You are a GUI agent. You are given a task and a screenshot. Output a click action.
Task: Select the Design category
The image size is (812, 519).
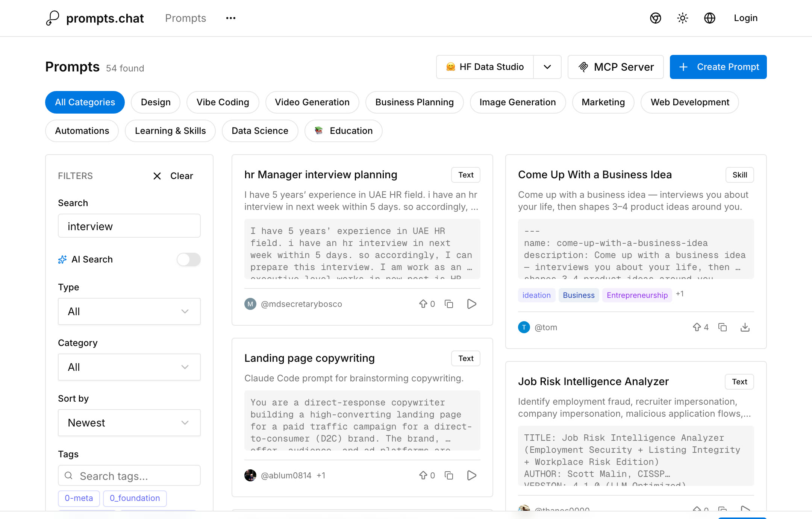(156, 102)
